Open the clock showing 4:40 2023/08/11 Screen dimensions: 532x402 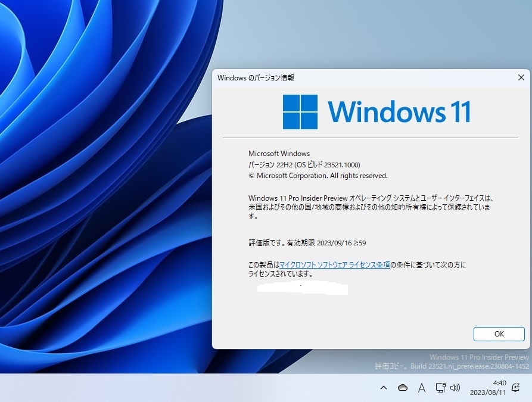[488, 388]
